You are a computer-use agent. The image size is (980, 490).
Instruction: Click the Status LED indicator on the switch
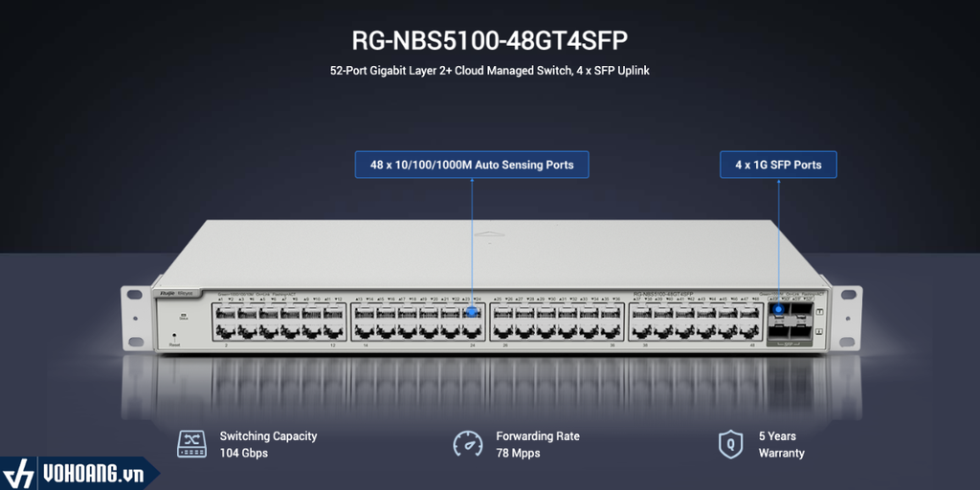(x=183, y=317)
